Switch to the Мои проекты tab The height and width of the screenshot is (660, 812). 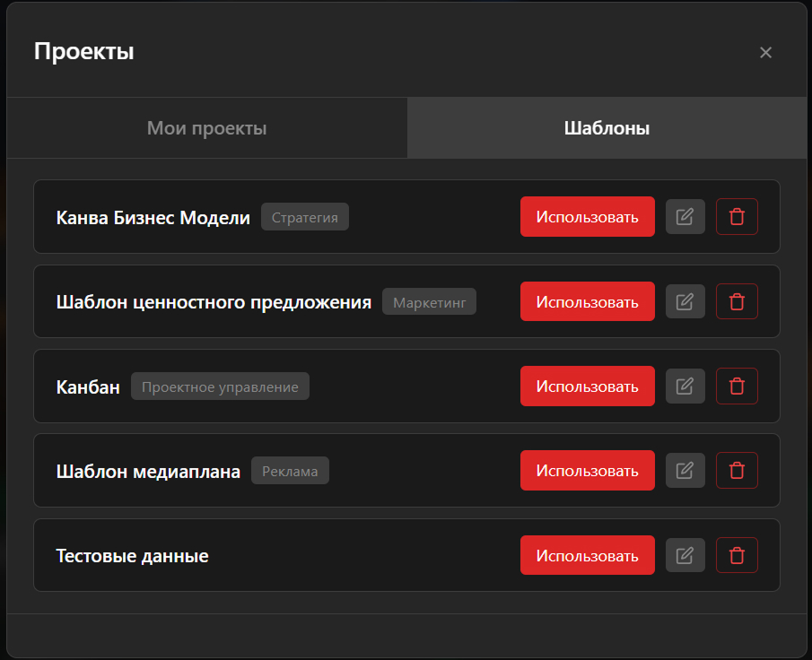[206, 128]
